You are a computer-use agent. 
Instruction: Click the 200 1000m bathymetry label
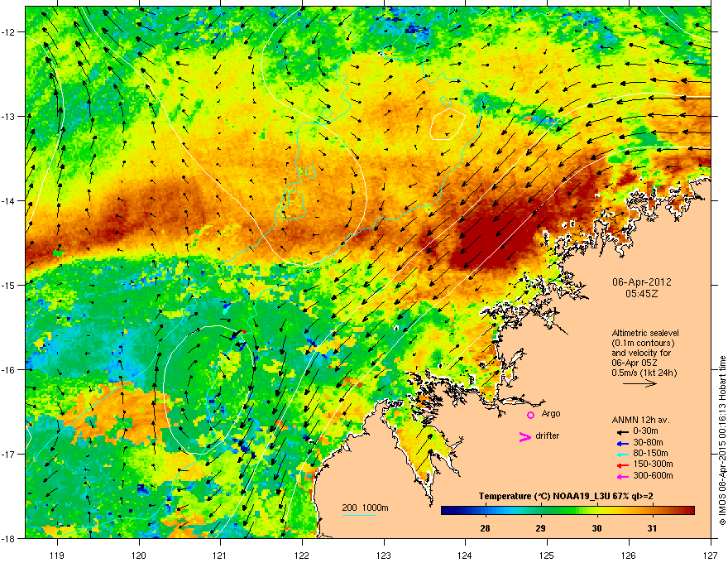[x=366, y=508]
